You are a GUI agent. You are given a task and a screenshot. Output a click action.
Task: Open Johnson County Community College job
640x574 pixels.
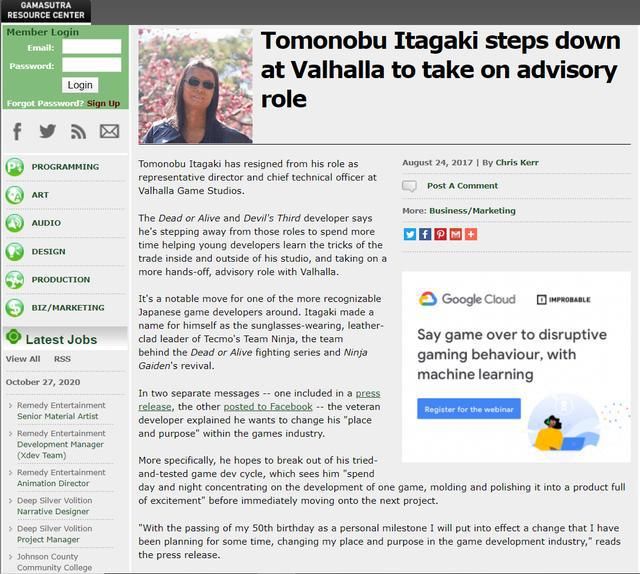coord(54,562)
